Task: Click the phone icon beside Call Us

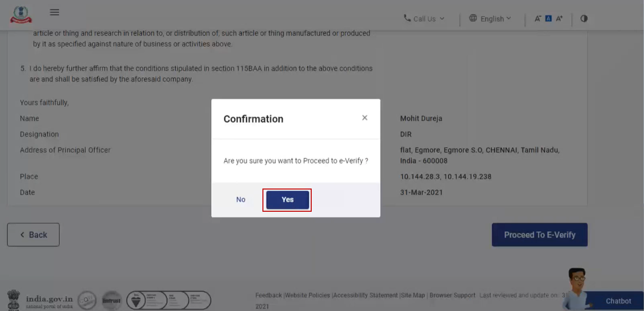Action: (406, 18)
